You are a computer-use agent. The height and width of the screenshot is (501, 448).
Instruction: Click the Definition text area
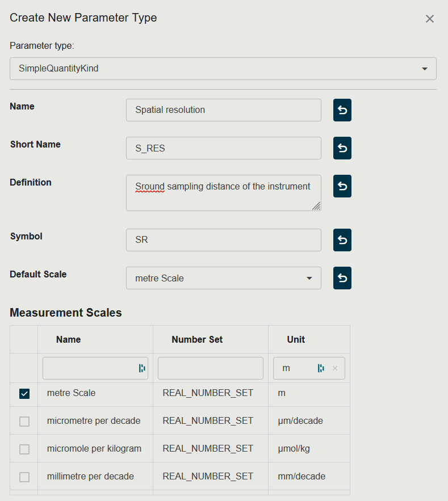point(224,193)
